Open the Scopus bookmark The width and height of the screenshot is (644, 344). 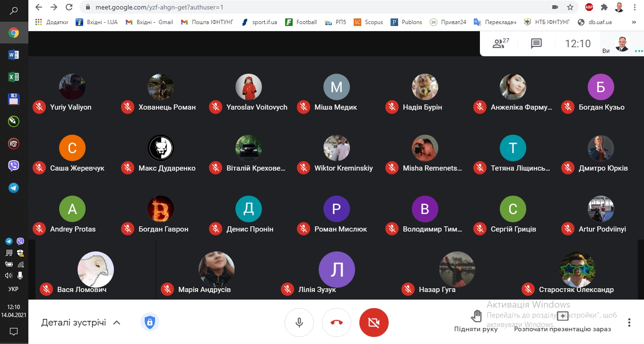[369, 22]
